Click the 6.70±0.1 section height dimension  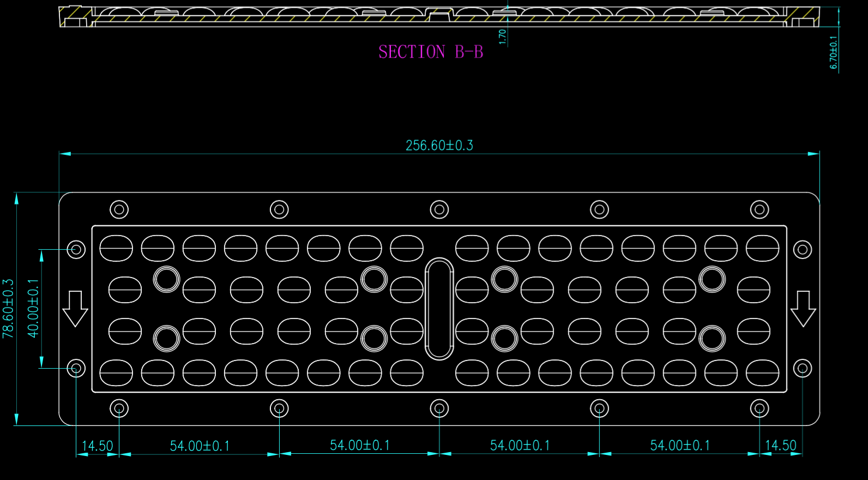(833, 52)
